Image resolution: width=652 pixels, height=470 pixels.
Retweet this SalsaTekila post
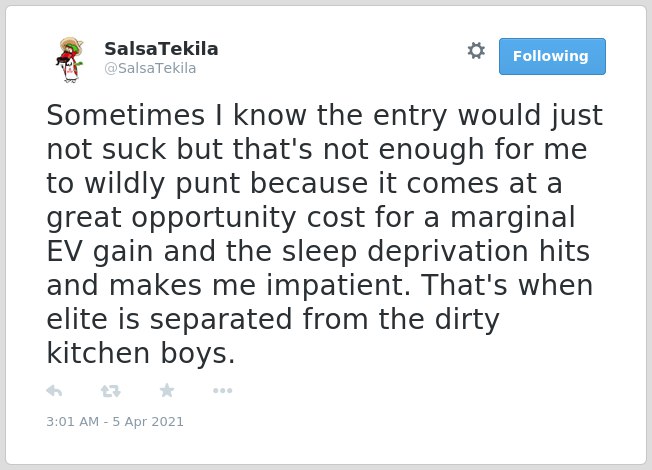[x=111, y=391]
